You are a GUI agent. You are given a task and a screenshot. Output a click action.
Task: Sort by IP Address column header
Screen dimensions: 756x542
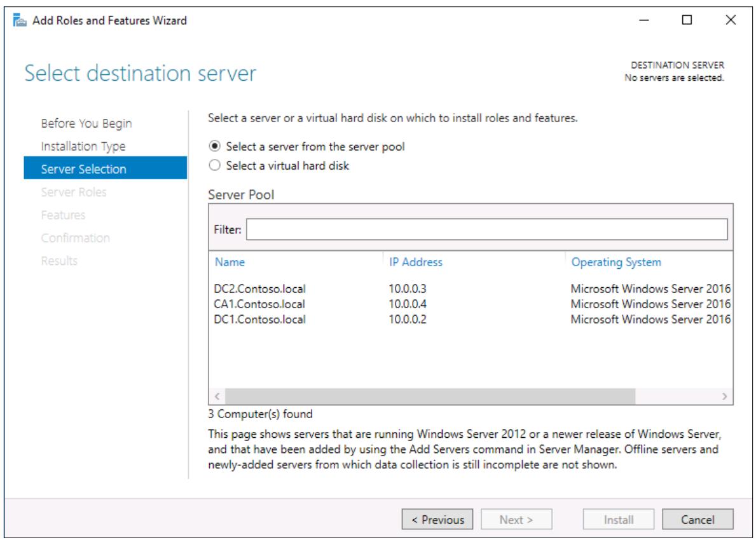coord(416,262)
